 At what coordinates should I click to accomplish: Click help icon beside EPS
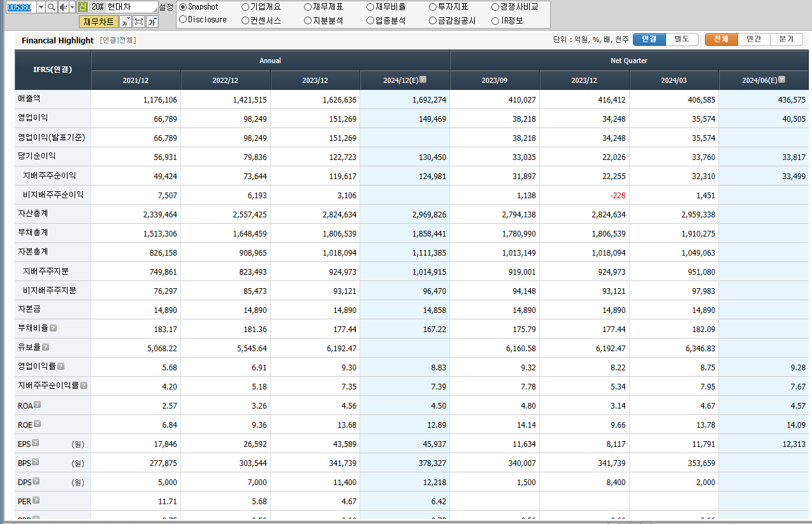(x=35, y=443)
